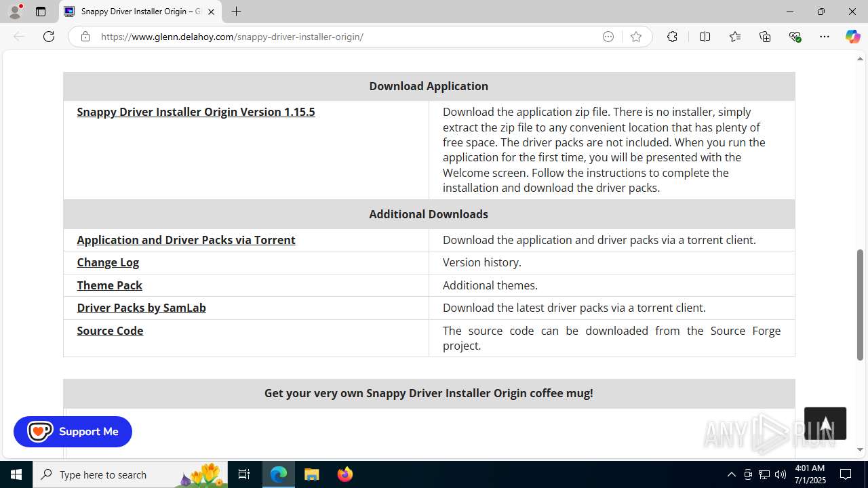Open the clock and date display
The image size is (868, 488).
tap(809, 474)
